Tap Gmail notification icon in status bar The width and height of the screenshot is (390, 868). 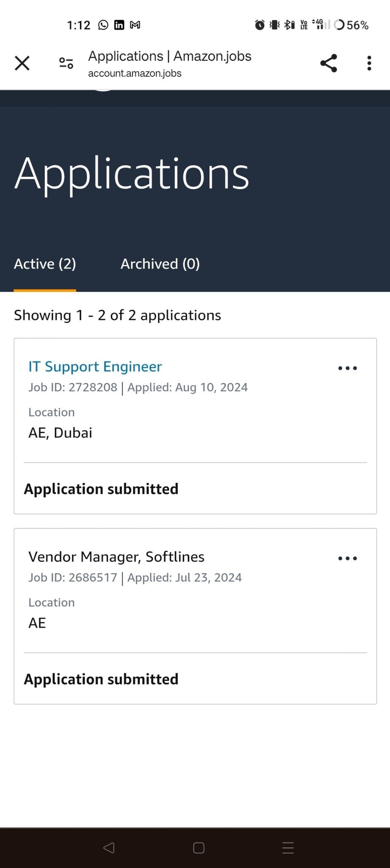tap(135, 25)
